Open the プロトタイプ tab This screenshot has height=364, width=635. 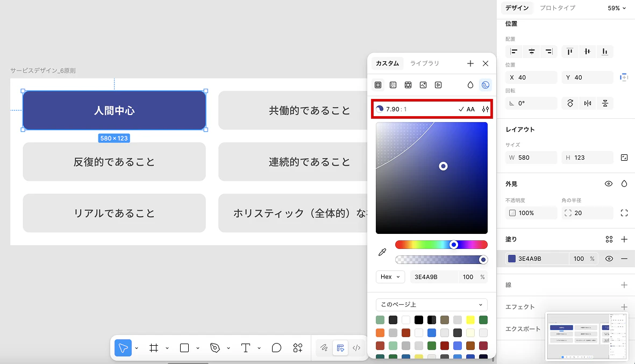point(558,8)
